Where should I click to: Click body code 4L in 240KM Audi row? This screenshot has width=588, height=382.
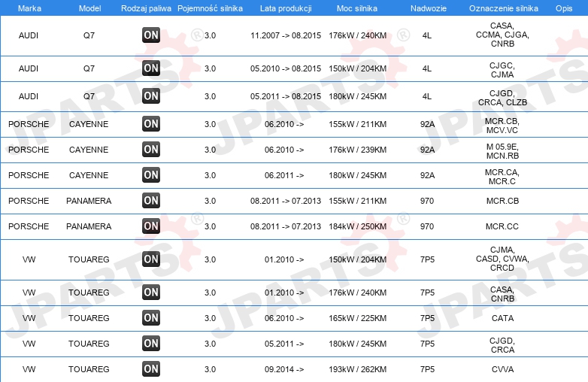[427, 35]
